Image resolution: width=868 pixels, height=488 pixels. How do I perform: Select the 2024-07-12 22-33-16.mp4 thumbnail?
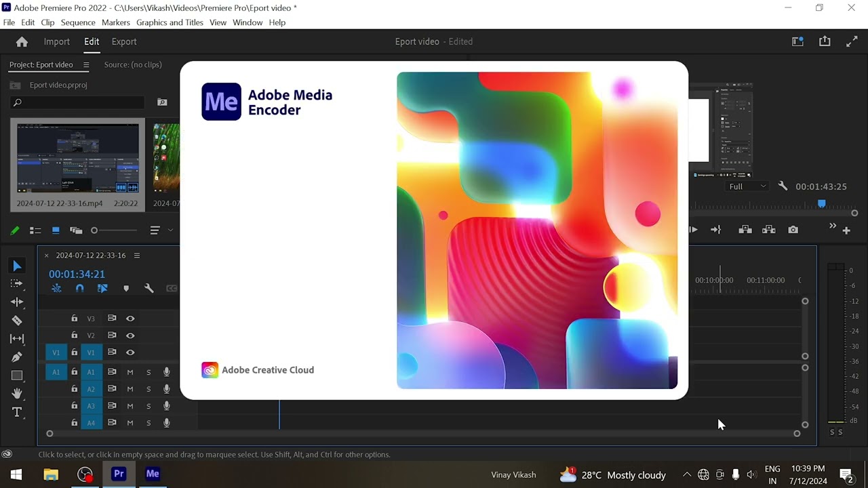pyautogui.click(x=77, y=159)
